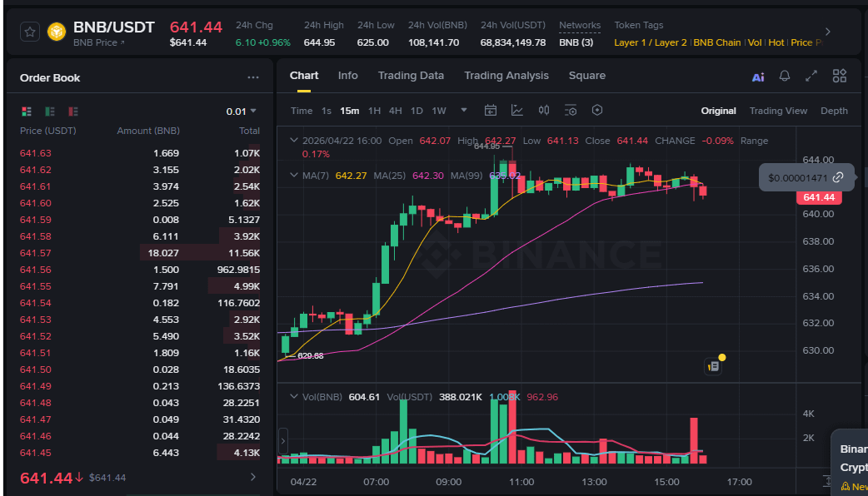
Task: Select the 641.57 ask price row
Action: 139,253
